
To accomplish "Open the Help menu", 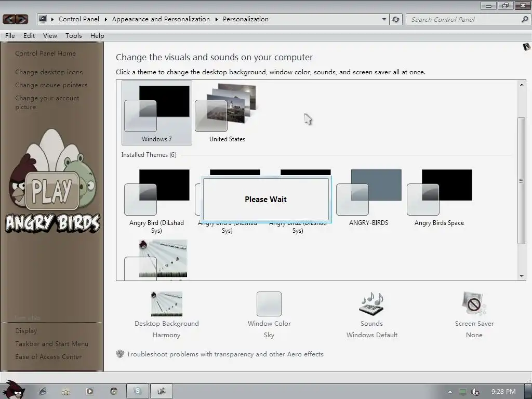I will click(x=97, y=36).
